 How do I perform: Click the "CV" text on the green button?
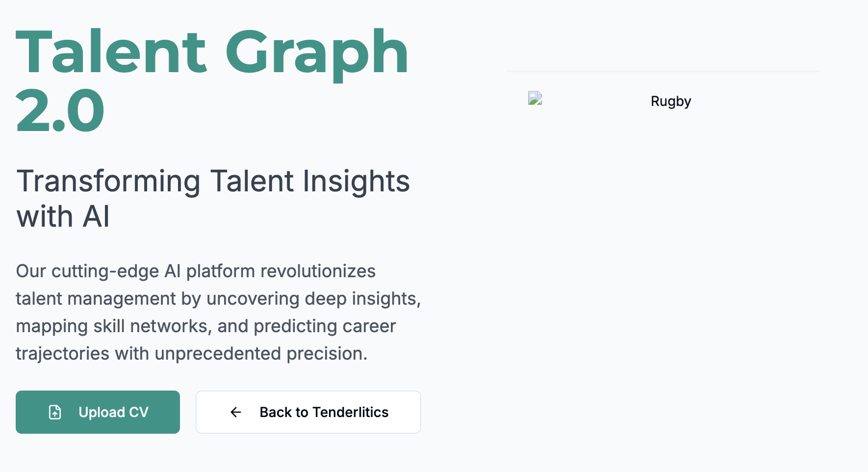[138, 412]
